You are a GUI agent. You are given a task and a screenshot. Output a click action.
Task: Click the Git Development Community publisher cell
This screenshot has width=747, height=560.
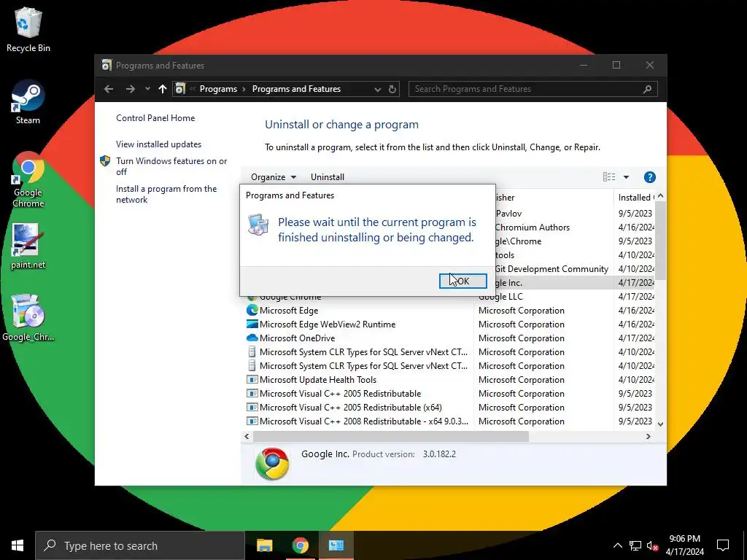tap(551, 269)
